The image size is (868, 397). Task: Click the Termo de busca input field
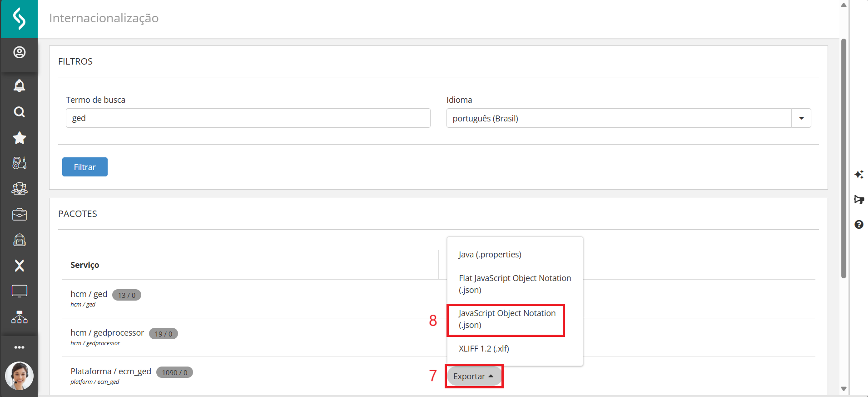tap(248, 118)
